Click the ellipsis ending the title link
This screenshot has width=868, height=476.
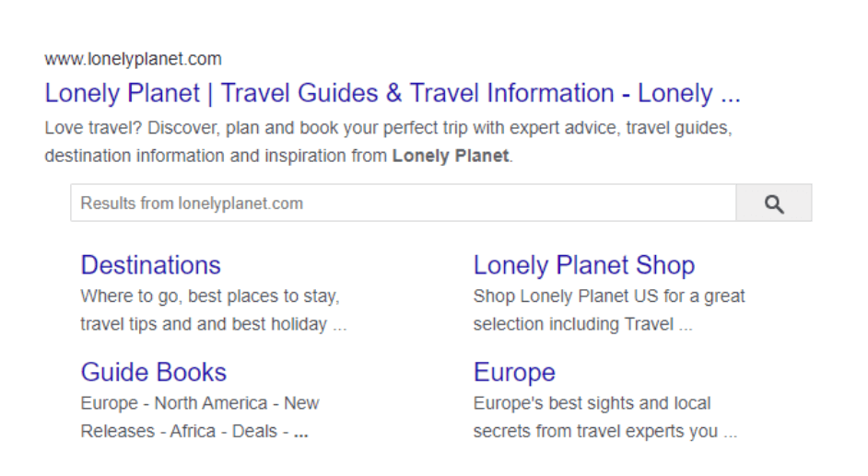[730, 99]
